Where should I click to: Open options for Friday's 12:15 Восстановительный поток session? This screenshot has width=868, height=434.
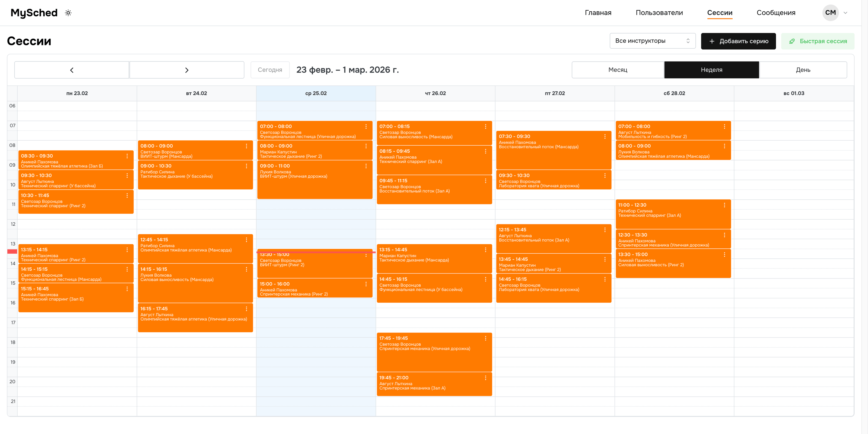pos(605,230)
